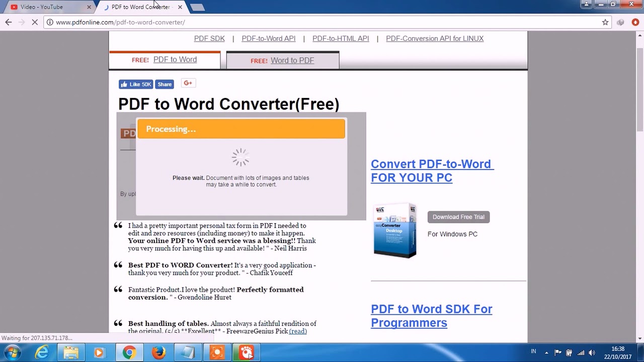
Task: Click the Facebook Like 50K button
Action: point(135,84)
